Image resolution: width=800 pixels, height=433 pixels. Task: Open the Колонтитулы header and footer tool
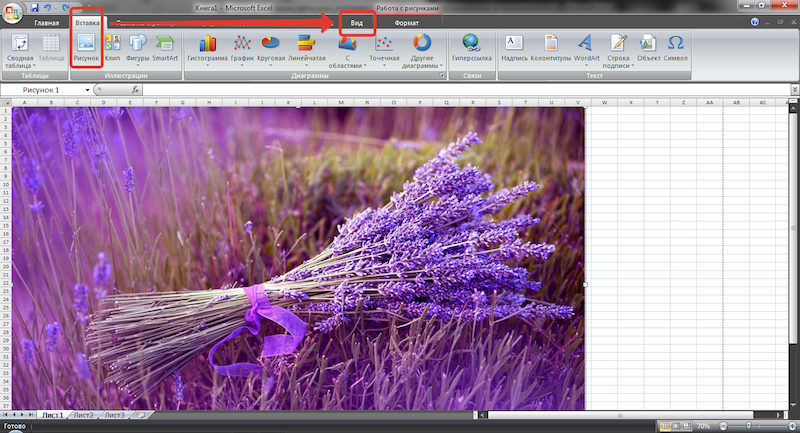click(x=550, y=47)
